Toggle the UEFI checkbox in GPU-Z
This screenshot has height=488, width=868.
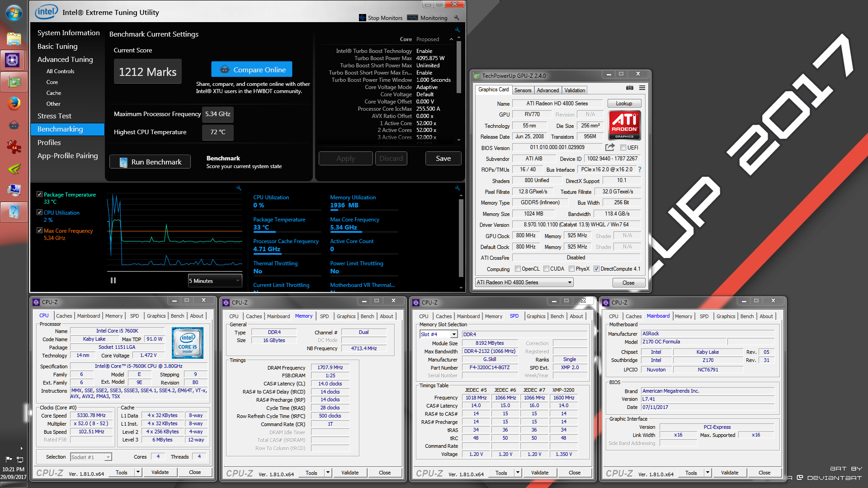tap(623, 148)
